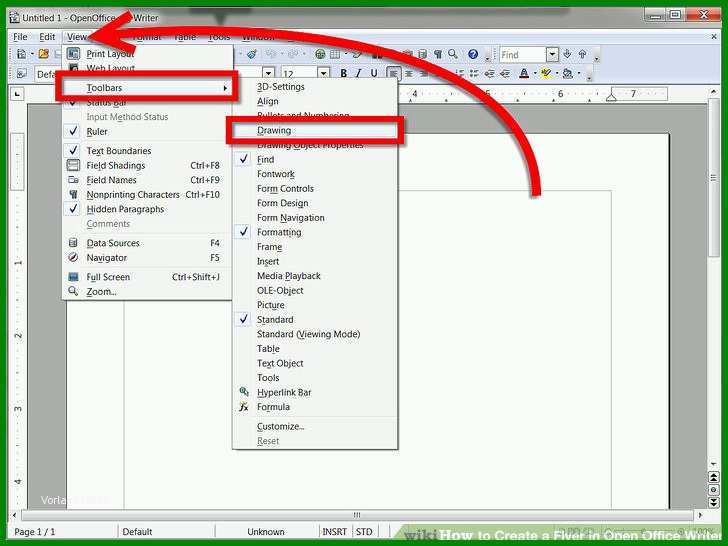This screenshot has width=728, height=546.
Task: Click the Hyperlink globe icon
Action: [320, 54]
